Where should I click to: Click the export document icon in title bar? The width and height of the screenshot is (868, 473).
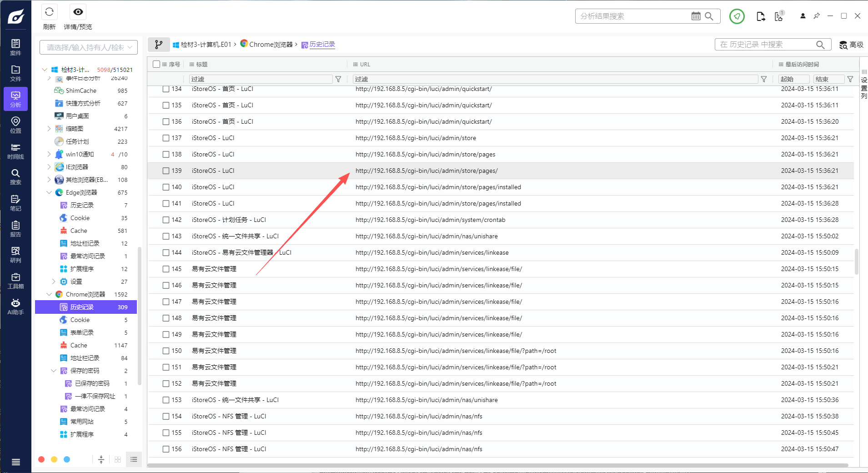point(760,16)
